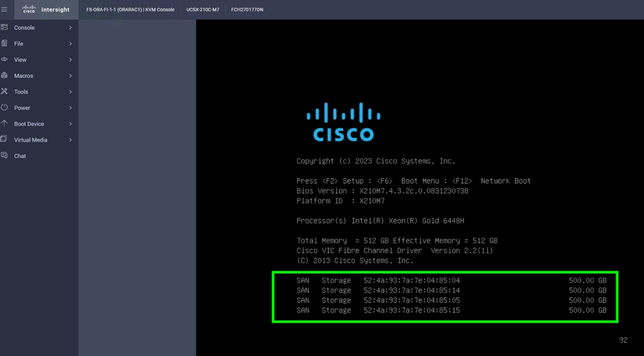
Task: Click the File document icon
Action: (4, 43)
